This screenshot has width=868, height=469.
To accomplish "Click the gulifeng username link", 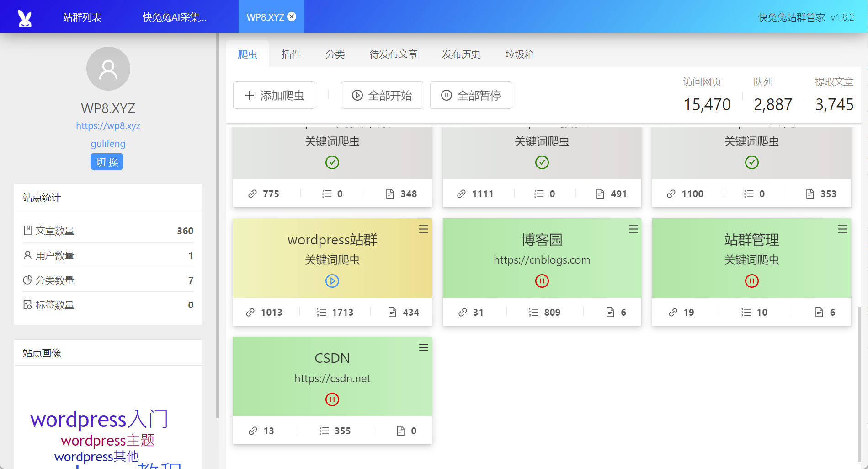I will [108, 144].
